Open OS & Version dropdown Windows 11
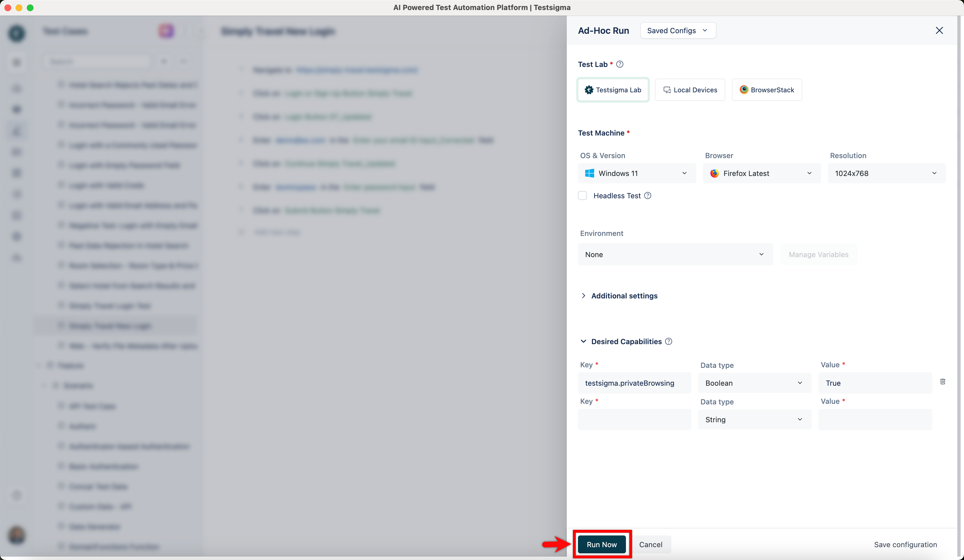Screen dimensions: 964x560 pyautogui.click(x=637, y=173)
